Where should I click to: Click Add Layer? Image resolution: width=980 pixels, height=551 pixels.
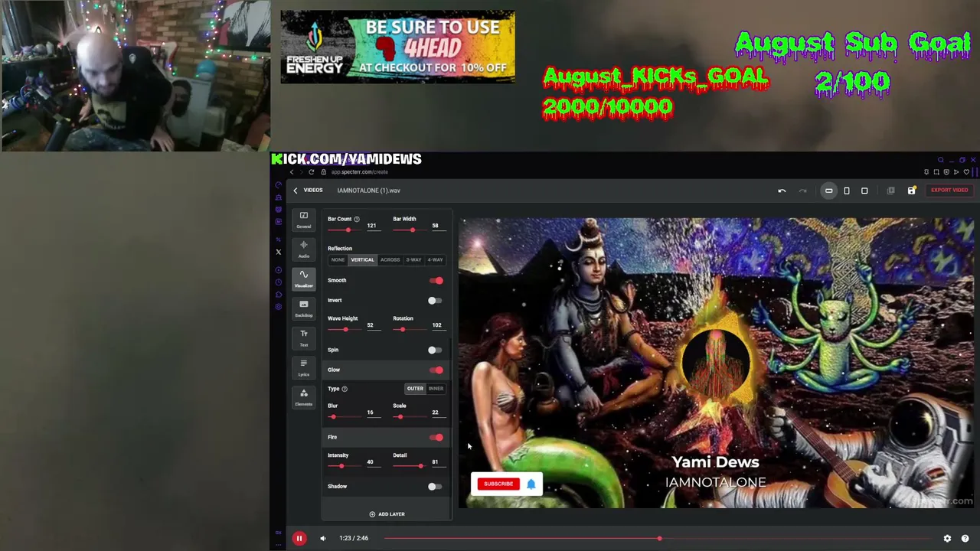tap(387, 514)
